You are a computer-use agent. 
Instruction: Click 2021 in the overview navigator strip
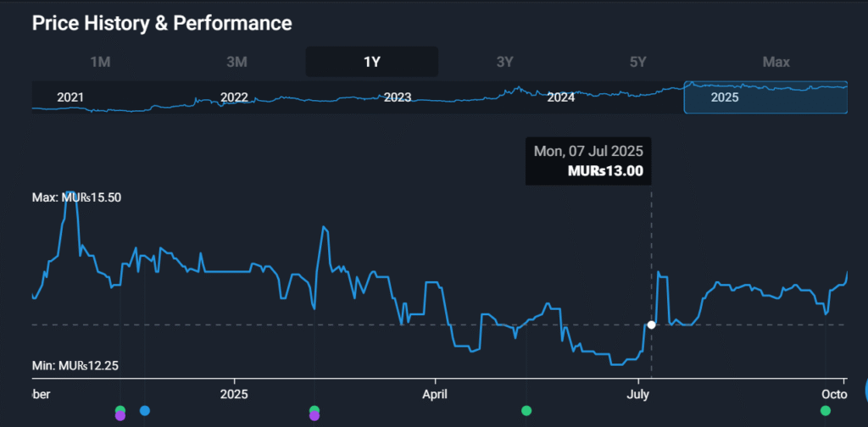click(x=70, y=97)
